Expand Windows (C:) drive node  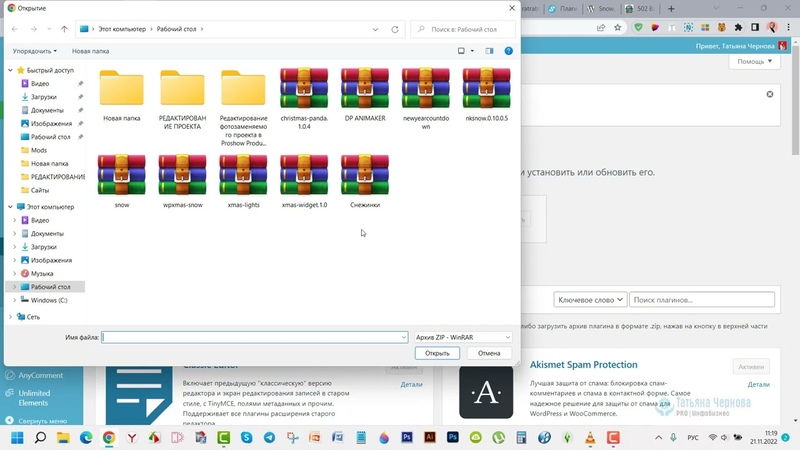14,300
